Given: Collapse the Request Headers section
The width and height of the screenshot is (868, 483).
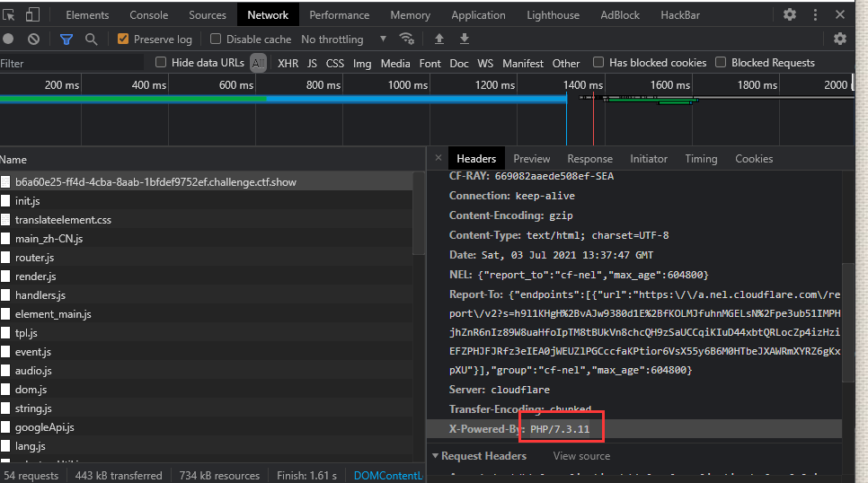Looking at the screenshot, I should (x=435, y=456).
